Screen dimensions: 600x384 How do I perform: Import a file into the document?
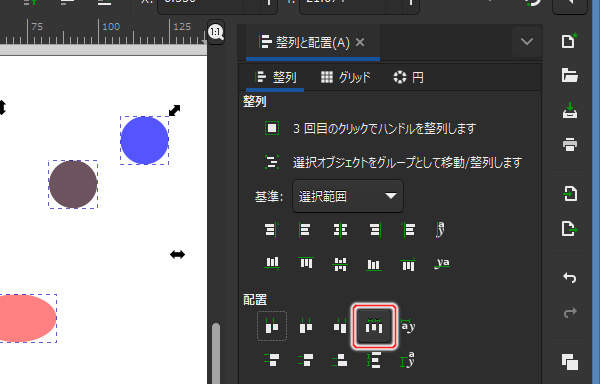(x=569, y=194)
